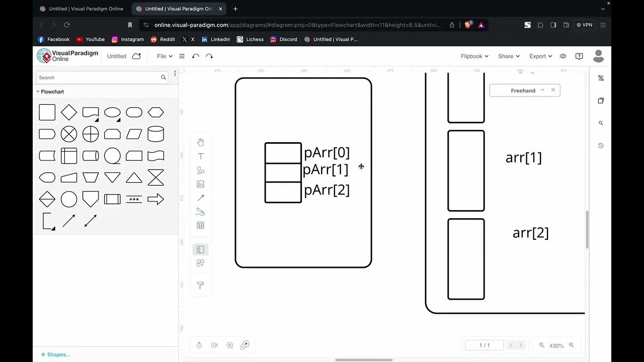Click the Visual Paradigm Online logo
644x362 pixels.
[x=67, y=56]
